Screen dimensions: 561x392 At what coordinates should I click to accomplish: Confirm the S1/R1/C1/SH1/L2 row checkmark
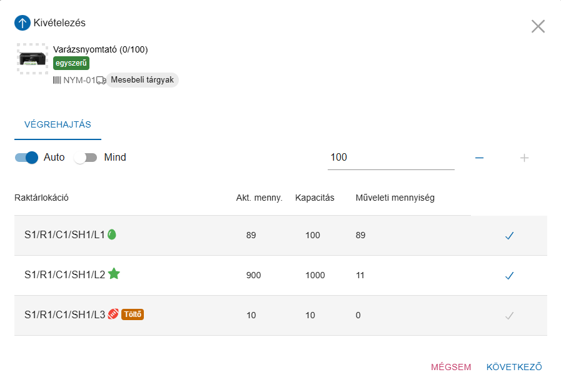tap(509, 276)
